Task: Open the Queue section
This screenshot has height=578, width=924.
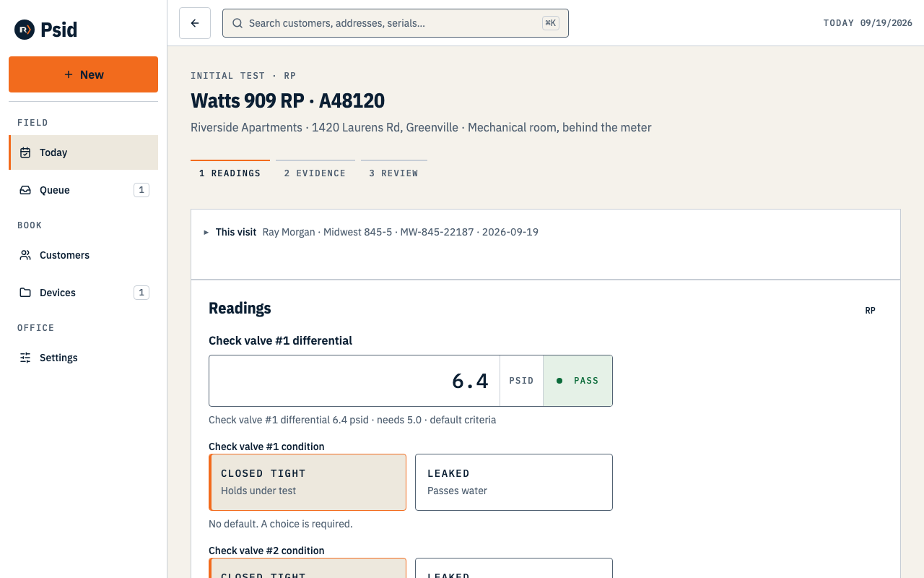Action: (83, 190)
